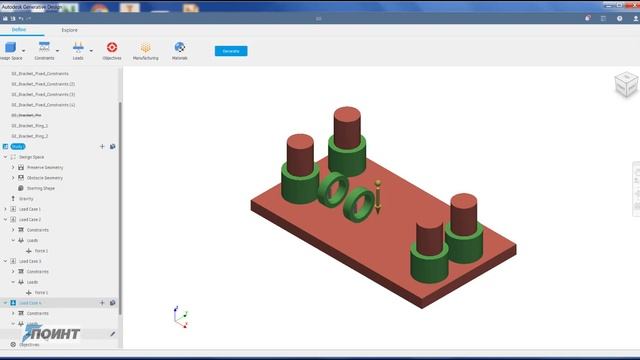Open the Design Space tool in the ribbon
This screenshot has width=640, height=360.
pos(11,51)
